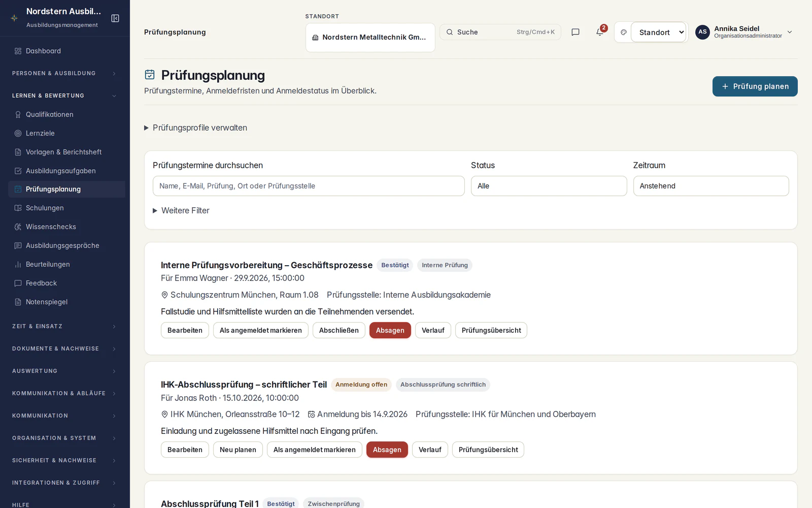Click the AS user avatar
Screen dimensions: 812x508
(702, 32)
